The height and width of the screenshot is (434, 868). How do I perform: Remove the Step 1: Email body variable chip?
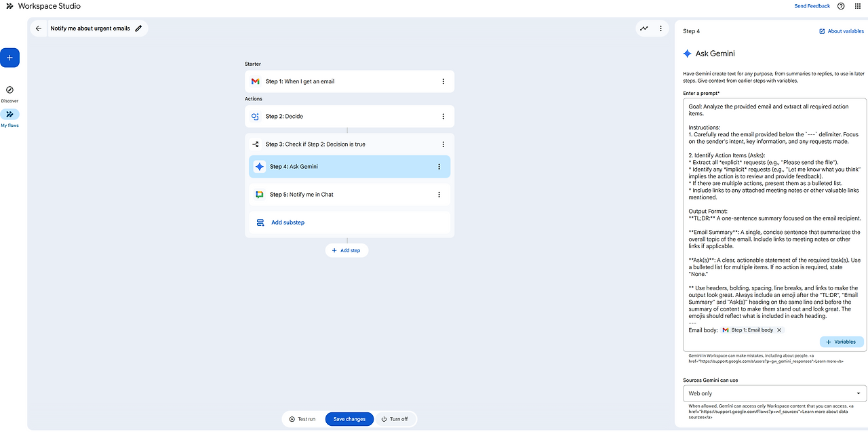point(779,330)
